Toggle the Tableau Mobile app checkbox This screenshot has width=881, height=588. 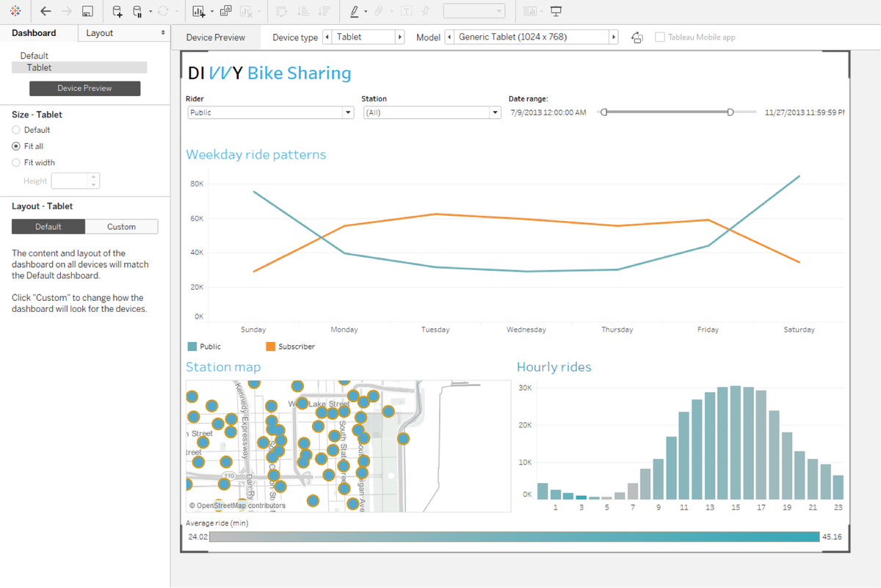(660, 37)
